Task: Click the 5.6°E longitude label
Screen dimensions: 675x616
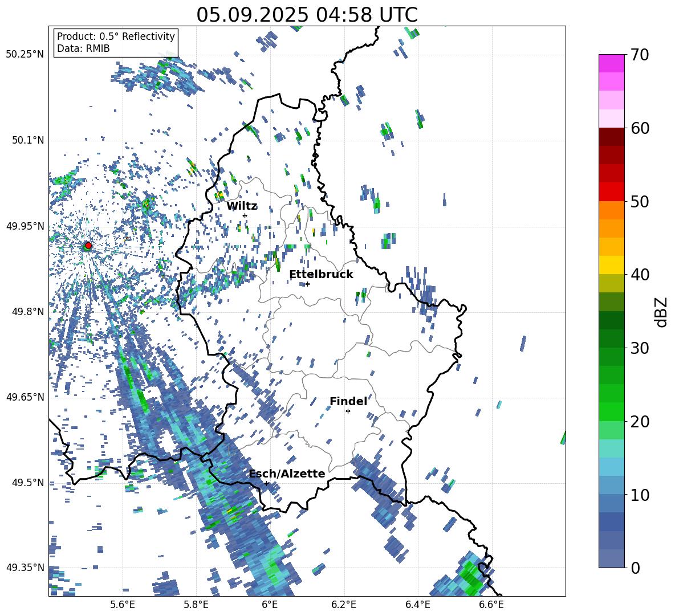Action: coord(123,605)
